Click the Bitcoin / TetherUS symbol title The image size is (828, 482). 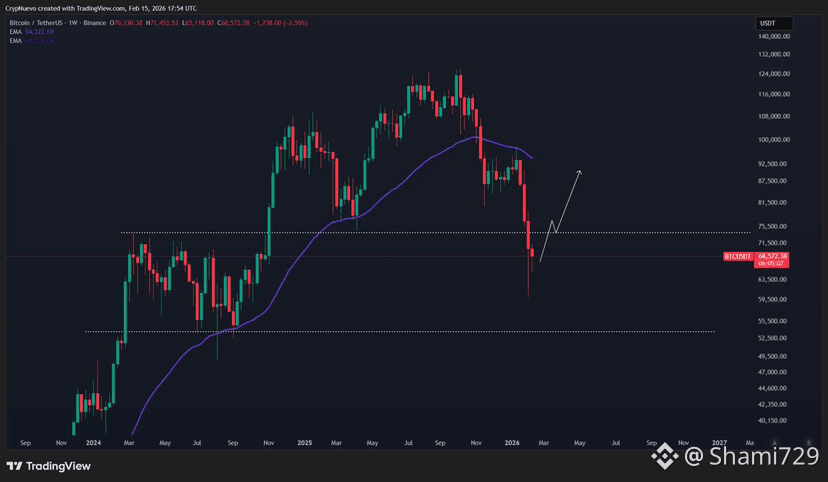click(x=35, y=23)
